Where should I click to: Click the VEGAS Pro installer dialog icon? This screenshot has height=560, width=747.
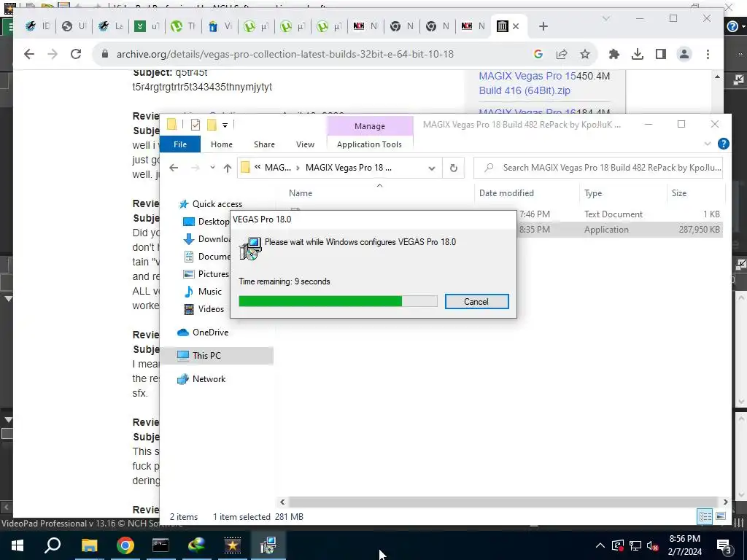pyautogui.click(x=251, y=248)
